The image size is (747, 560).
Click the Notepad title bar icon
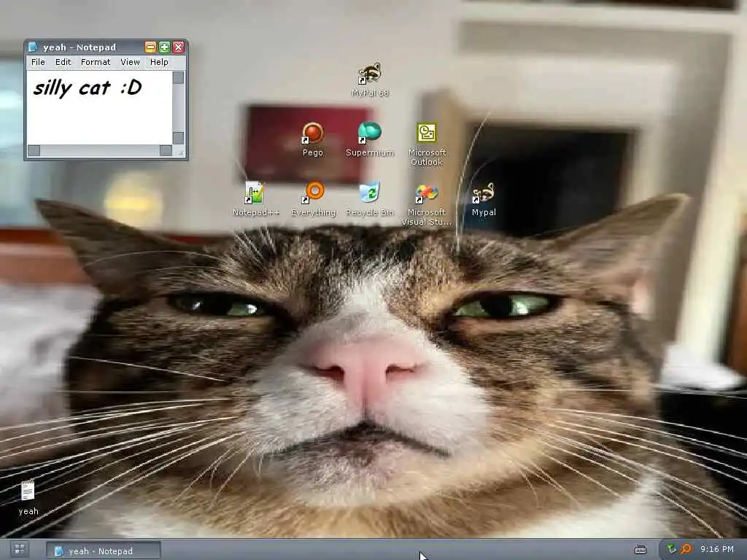[x=33, y=47]
